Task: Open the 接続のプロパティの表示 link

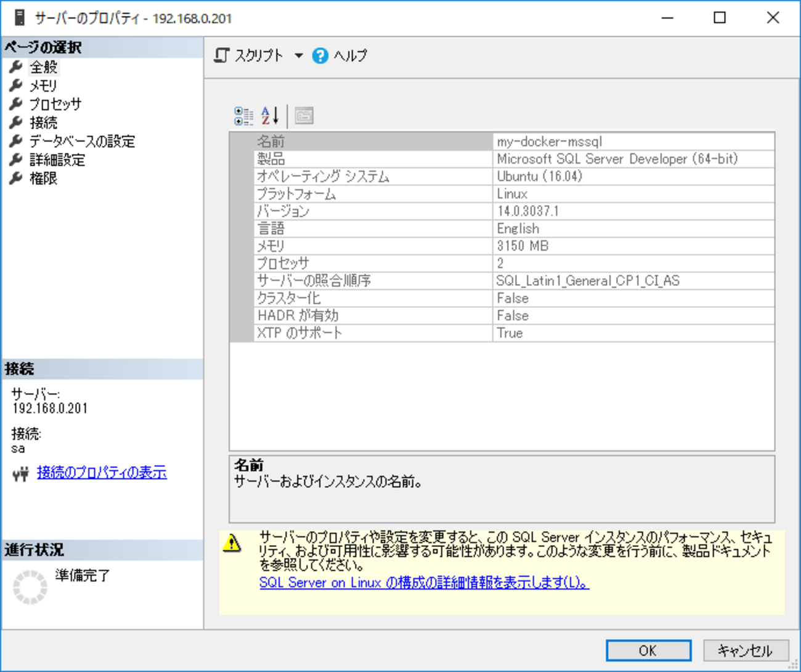Action: [102, 472]
